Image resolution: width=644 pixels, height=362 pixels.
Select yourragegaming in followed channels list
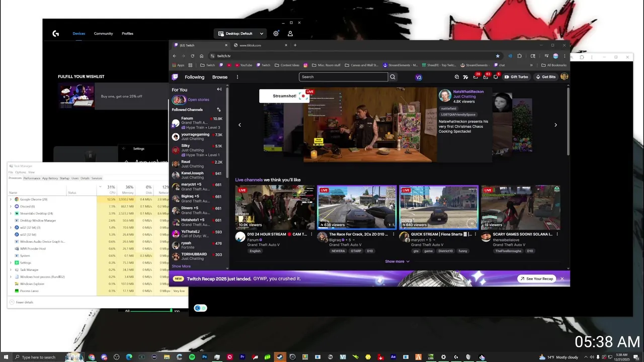197,137
